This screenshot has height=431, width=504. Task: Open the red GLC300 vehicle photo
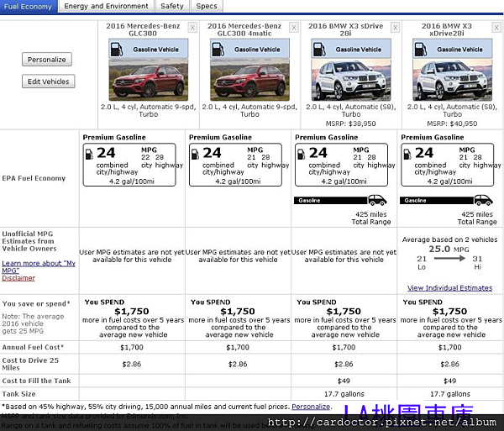(x=148, y=80)
